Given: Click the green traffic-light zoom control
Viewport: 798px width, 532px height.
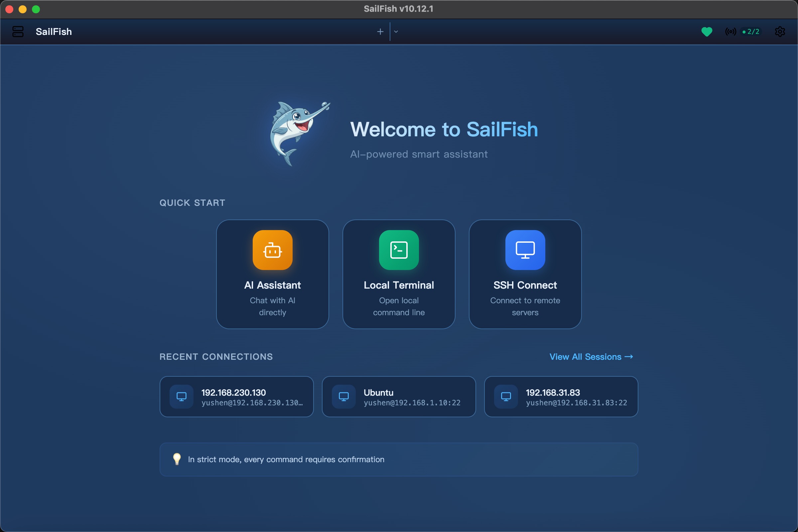Looking at the screenshot, I should (x=36, y=9).
